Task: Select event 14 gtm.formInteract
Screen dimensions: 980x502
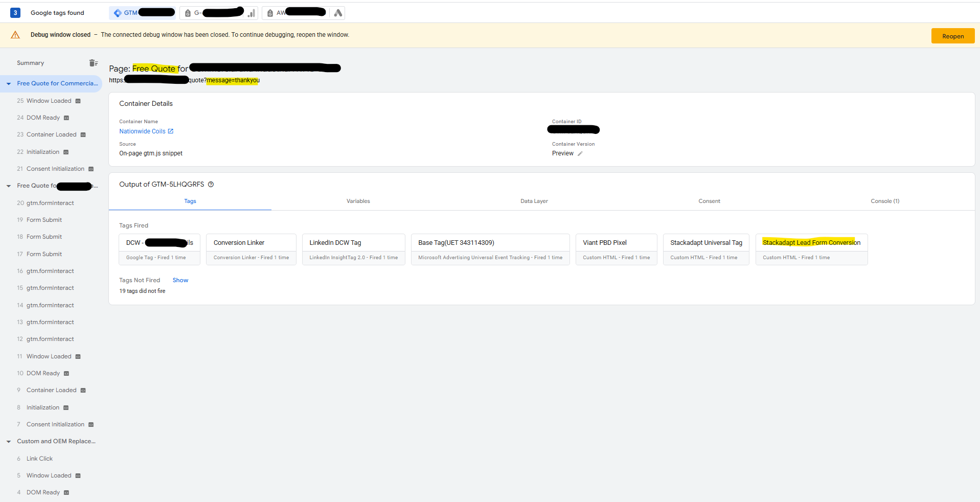Action: point(50,305)
